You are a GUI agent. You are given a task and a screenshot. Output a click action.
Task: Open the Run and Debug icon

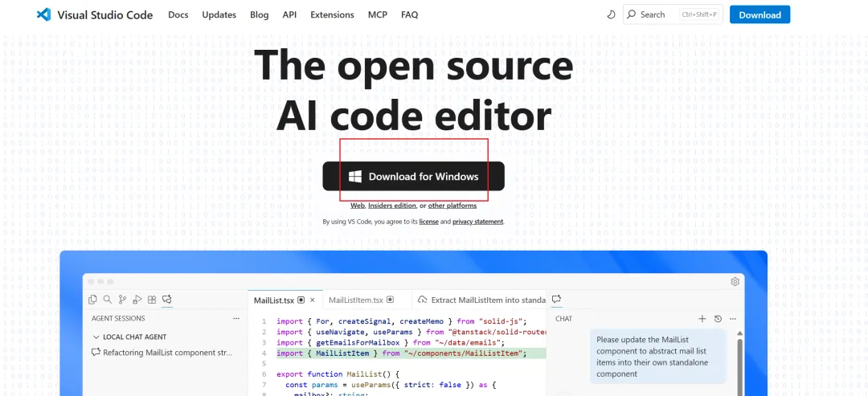click(x=137, y=300)
